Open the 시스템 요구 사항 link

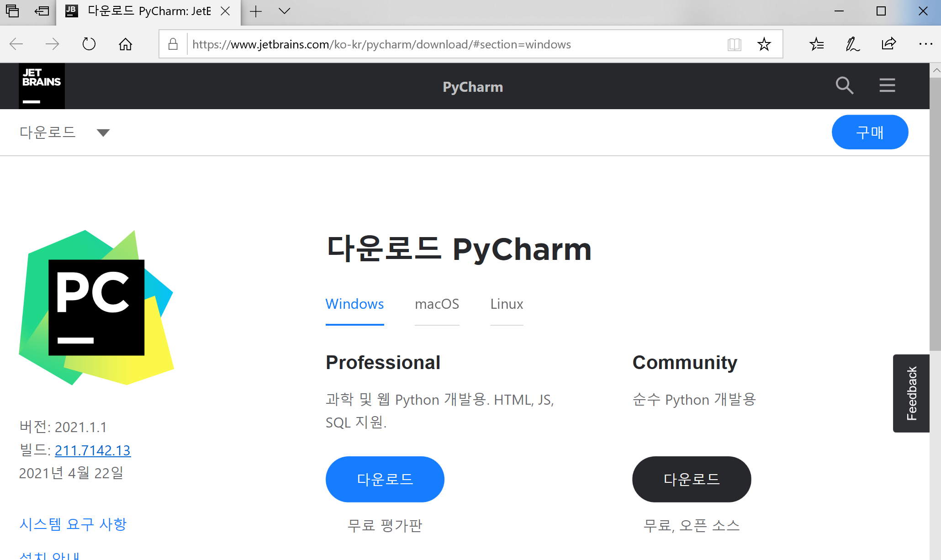pos(73,524)
